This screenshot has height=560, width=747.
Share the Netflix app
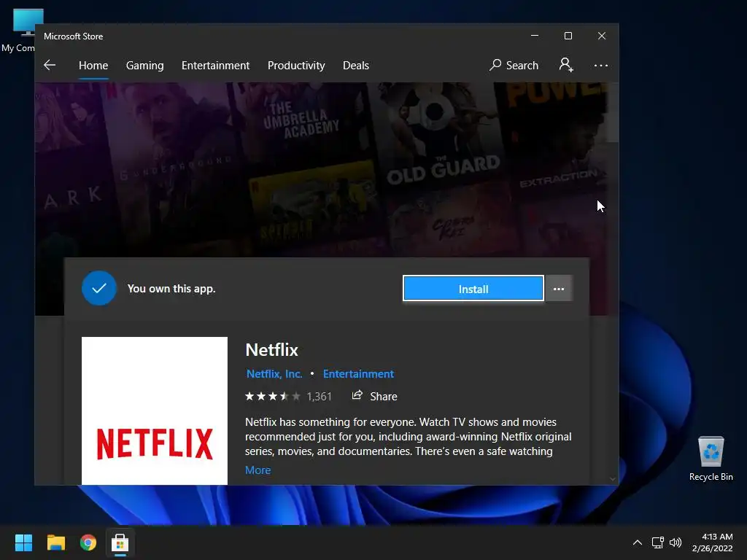coord(374,396)
